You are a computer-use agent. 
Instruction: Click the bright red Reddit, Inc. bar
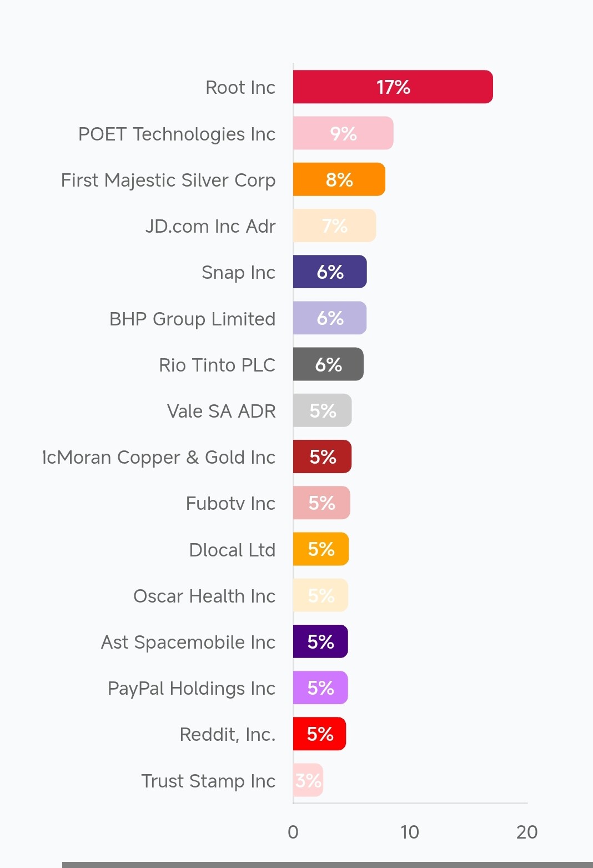[x=319, y=734]
